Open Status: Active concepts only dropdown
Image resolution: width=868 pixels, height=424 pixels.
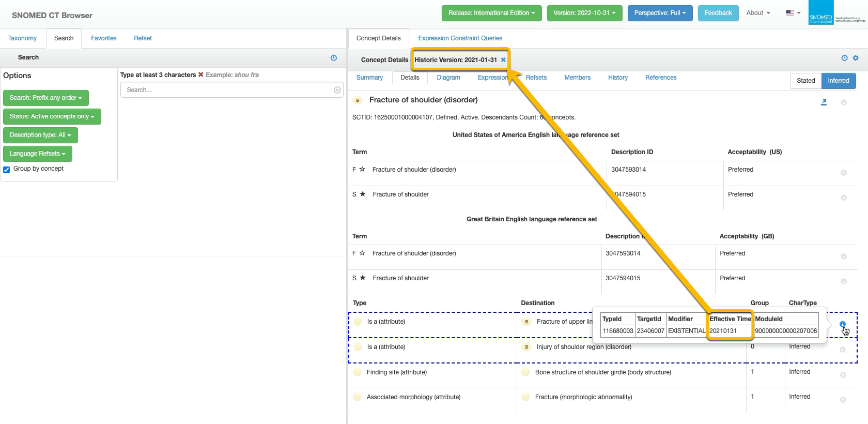[x=52, y=116]
